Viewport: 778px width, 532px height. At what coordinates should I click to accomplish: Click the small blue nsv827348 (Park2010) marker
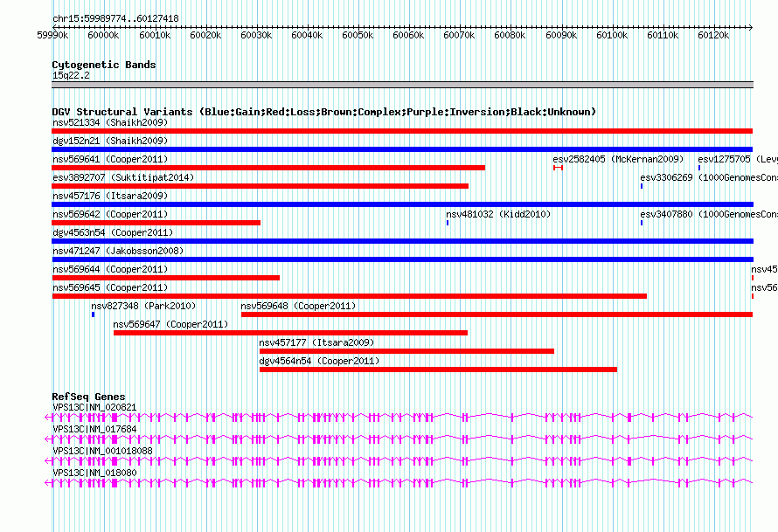point(93,314)
